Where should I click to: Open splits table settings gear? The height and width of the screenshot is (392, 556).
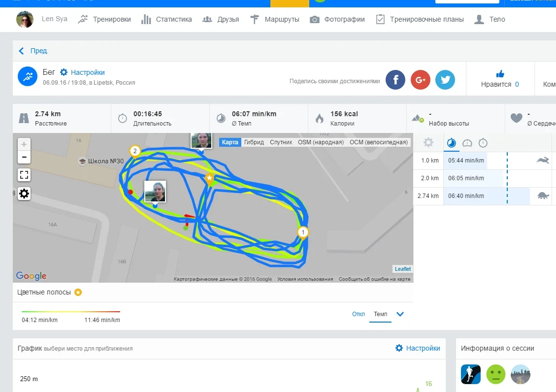[428, 142]
